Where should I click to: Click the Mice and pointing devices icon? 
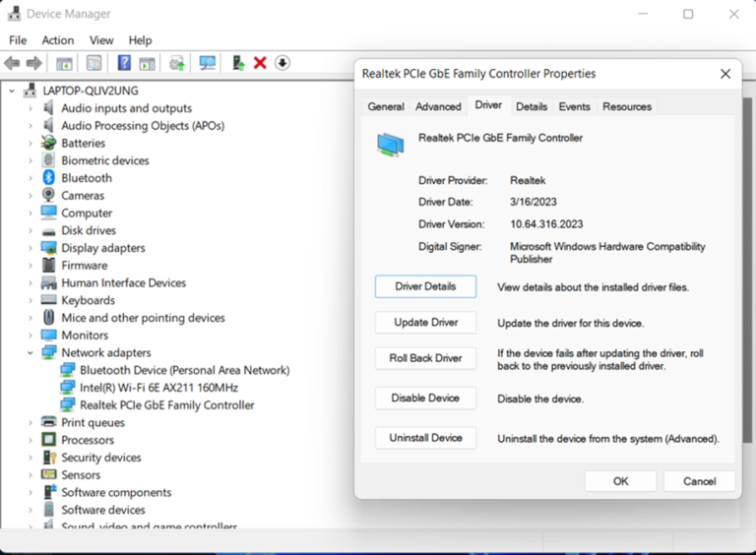click(x=48, y=318)
